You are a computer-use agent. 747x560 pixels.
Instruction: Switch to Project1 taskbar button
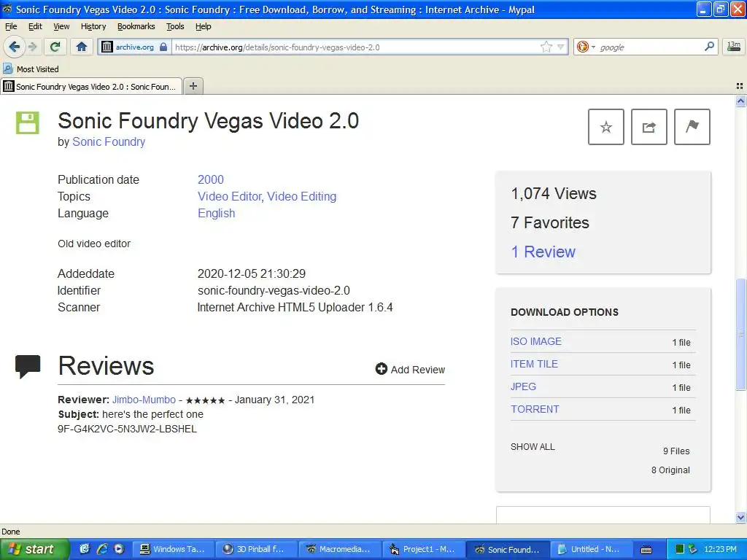point(424,549)
